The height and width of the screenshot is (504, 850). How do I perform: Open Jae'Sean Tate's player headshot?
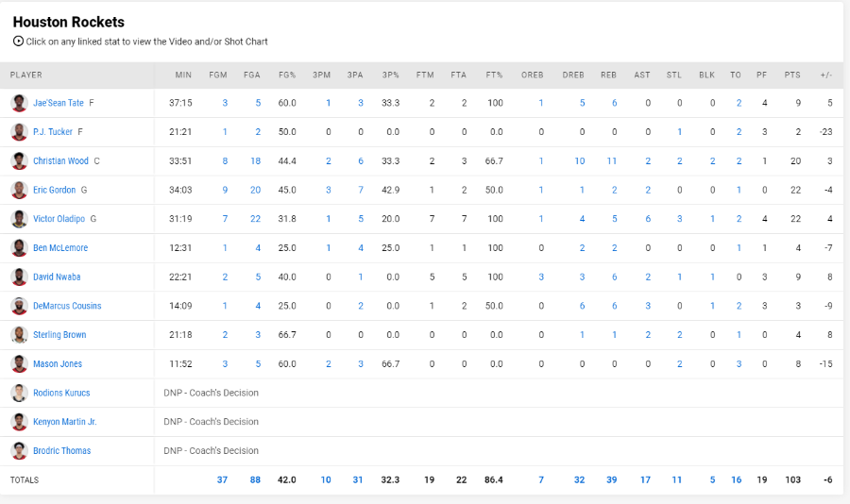(x=19, y=103)
